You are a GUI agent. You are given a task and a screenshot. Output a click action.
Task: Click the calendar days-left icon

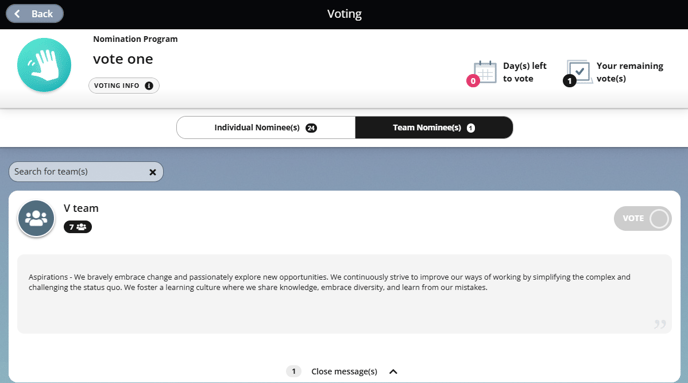[484, 72]
